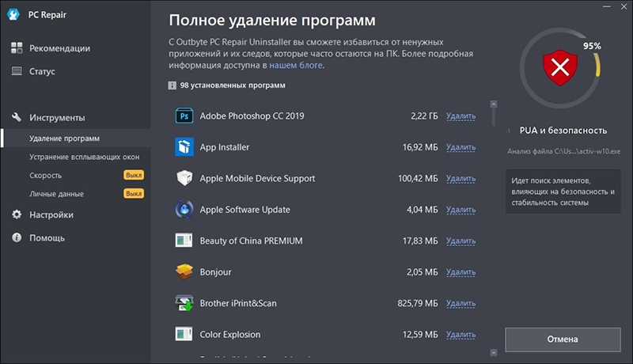Collapse the Инструменты section
Image resolution: width=633 pixels, height=364 pixels.
pyautogui.click(x=57, y=118)
